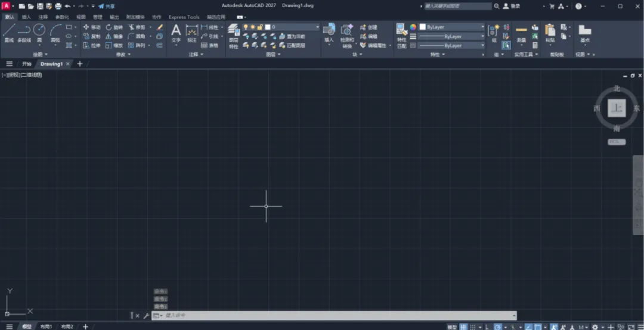The image size is (644, 330).
Task: Click the save icon in quick access toolbar
Action: [40, 6]
